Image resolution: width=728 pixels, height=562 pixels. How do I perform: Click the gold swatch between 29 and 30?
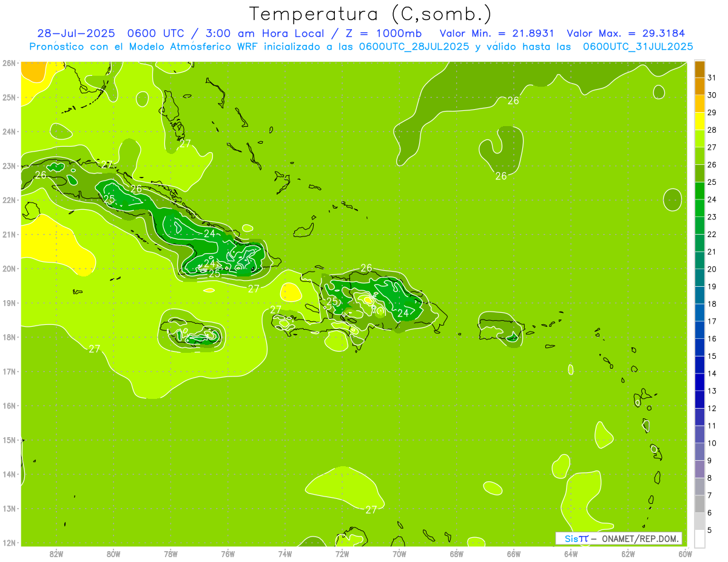[699, 104]
